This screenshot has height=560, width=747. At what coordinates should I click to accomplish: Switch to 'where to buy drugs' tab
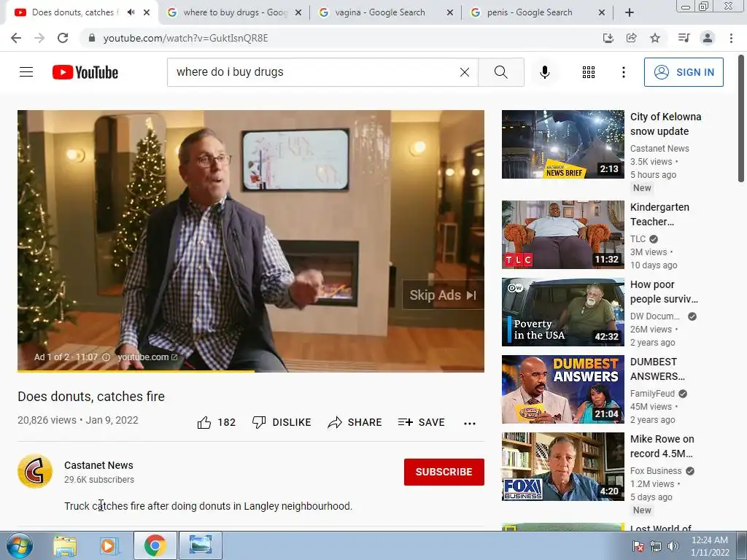(x=234, y=12)
